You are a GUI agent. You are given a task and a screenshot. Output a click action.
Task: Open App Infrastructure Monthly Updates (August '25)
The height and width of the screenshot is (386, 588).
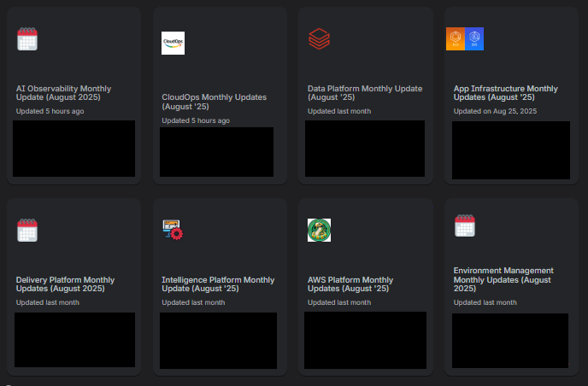(505, 93)
